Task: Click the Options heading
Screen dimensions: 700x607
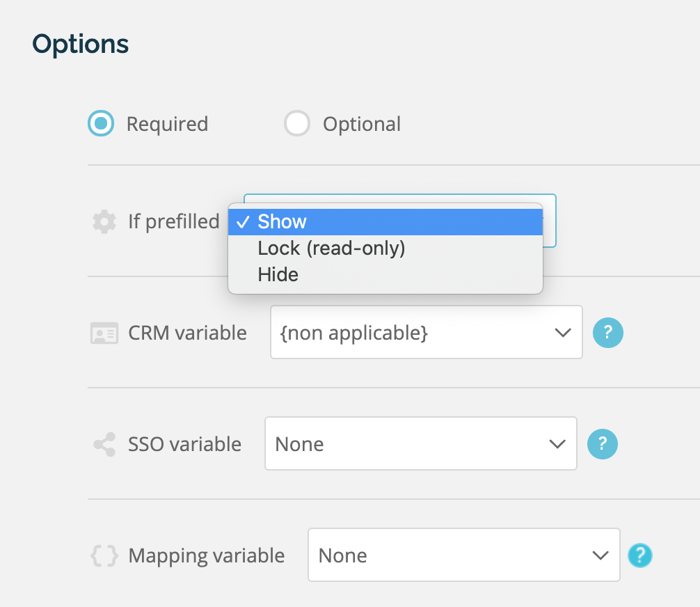Action: tap(79, 44)
